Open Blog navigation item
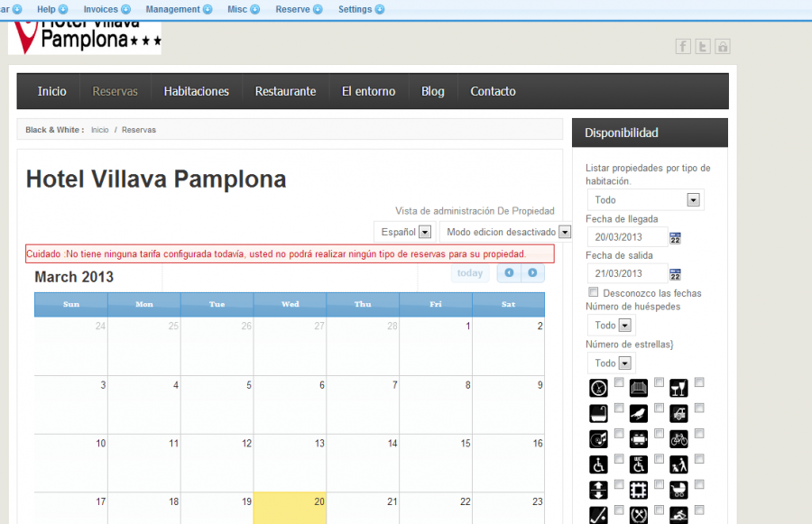 click(x=432, y=91)
